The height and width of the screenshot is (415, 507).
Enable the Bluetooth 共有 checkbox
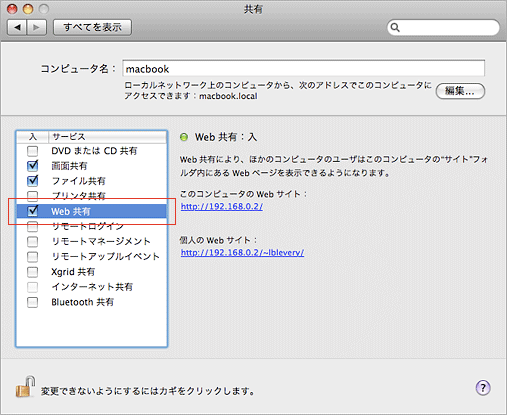pyautogui.click(x=32, y=302)
